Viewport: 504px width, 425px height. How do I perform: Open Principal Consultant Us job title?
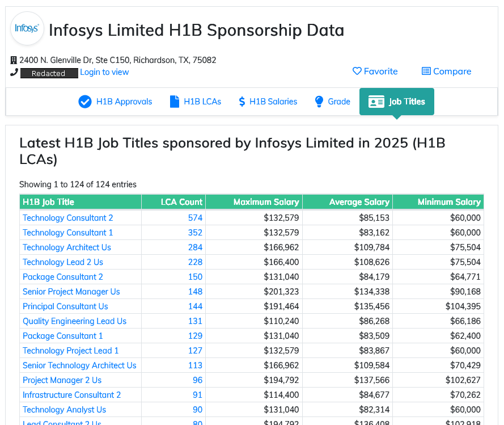[65, 306]
